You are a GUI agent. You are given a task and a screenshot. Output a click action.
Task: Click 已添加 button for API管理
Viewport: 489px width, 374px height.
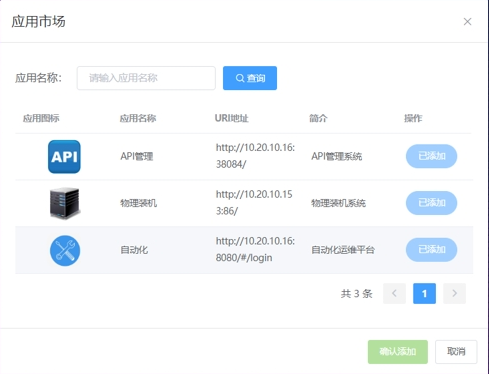(x=431, y=156)
